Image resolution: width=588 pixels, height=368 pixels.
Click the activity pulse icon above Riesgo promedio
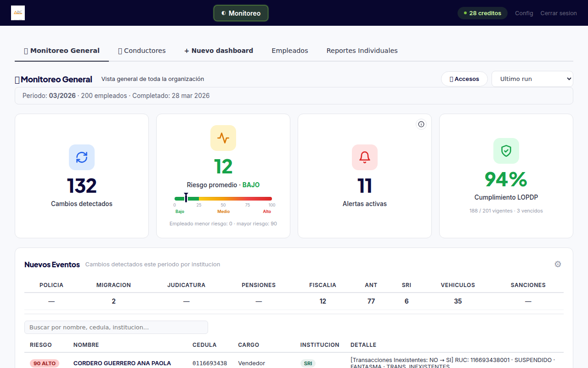(223, 138)
